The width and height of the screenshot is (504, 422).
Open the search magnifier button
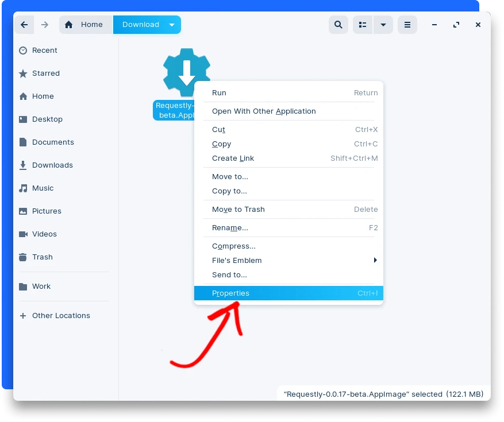pos(338,25)
